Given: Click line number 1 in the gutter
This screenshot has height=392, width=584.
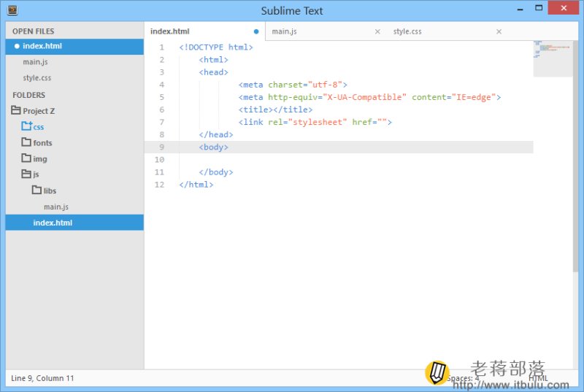Looking at the screenshot, I should tap(161, 47).
